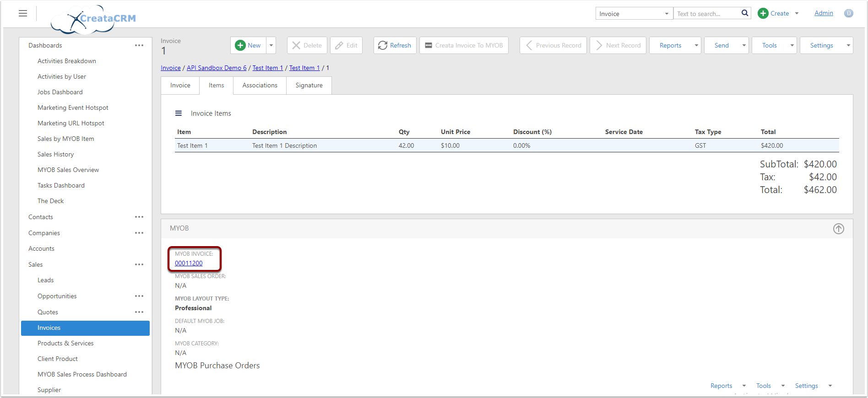868x398 pixels.
Task: Open Opportunities options ellipsis
Action: [x=139, y=296]
